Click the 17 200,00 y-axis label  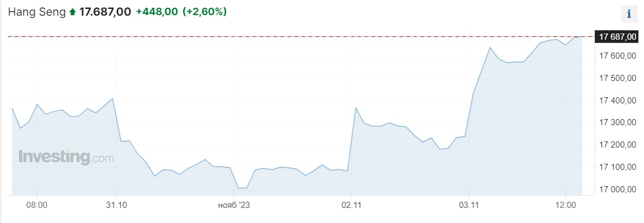pyautogui.click(x=617, y=145)
